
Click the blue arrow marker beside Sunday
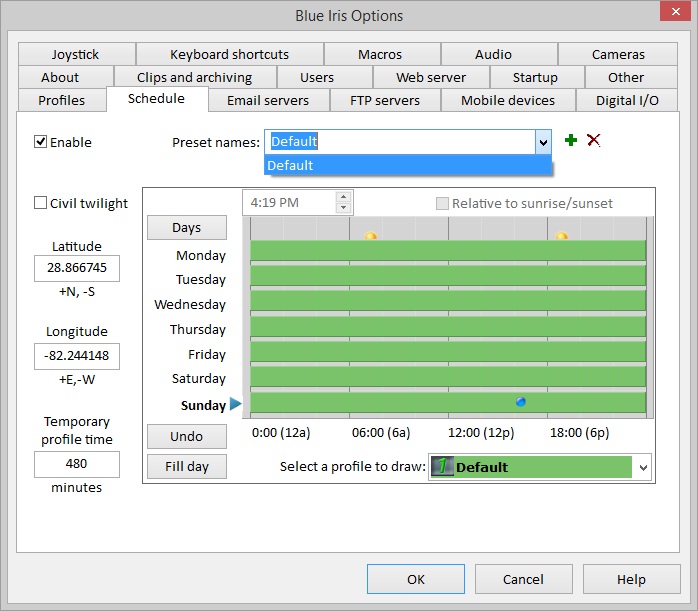click(x=235, y=404)
